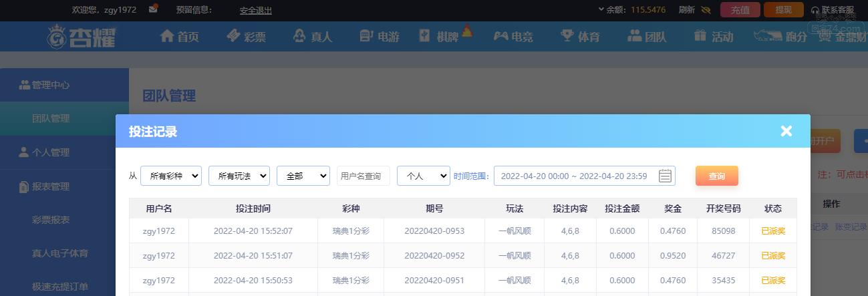
Task: Click bet time 2022-04-20 15:52:07
Action: tap(253, 231)
